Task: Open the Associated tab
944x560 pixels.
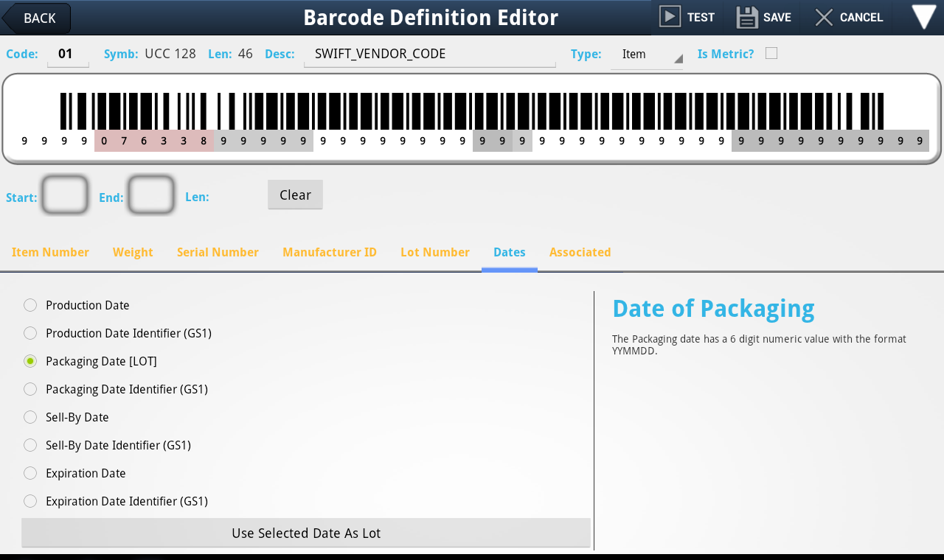Action: (x=580, y=252)
